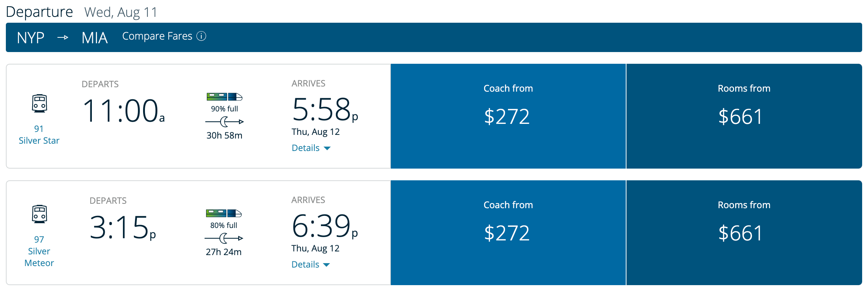
Task: Select $661 Rooms fare for Silver Meteor
Action: (744, 233)
